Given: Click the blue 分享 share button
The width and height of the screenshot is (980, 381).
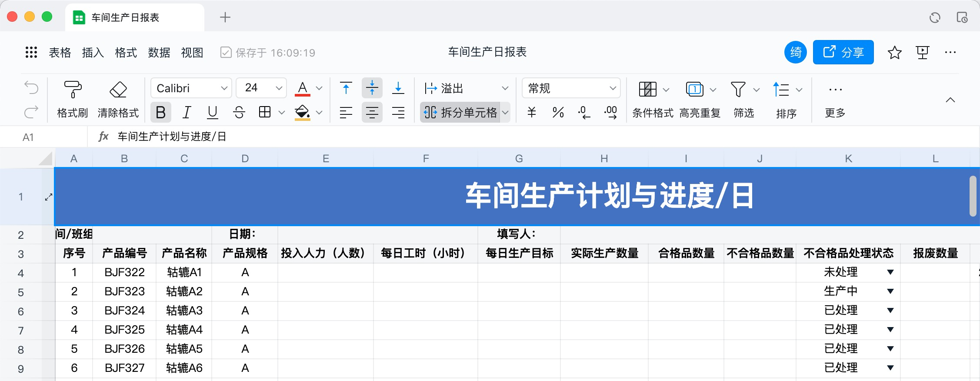Looking at the screenshot, I should click(x=843, y=52).
